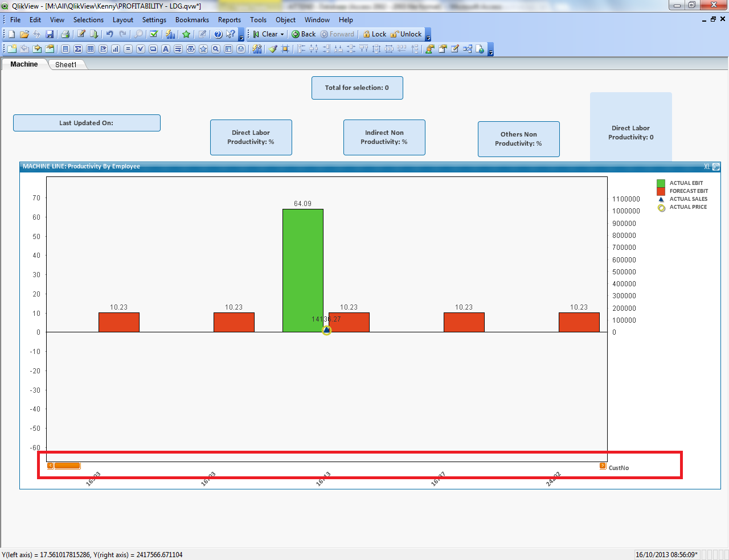
Task: Open the Reports menu
Action: point(230,19)
